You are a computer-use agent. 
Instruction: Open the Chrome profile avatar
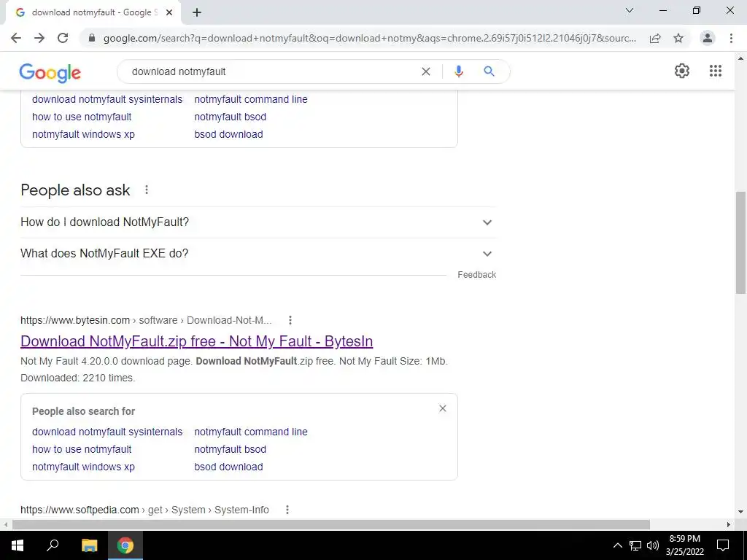[x=708, y=38]
